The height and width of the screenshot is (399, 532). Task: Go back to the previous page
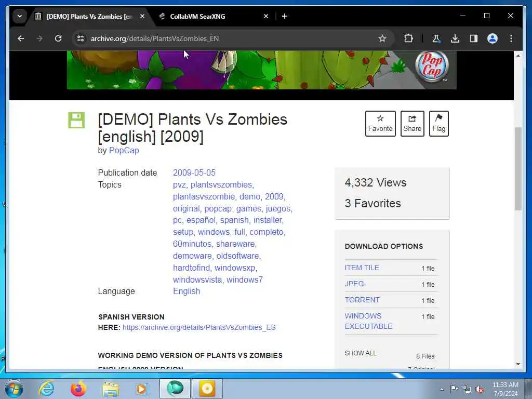(21, 38)
